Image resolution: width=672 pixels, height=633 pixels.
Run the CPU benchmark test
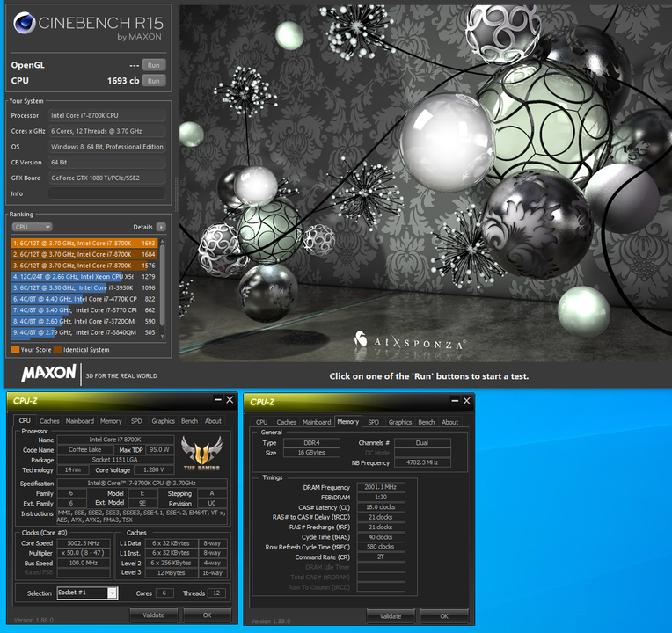click(x=153, y=81)
